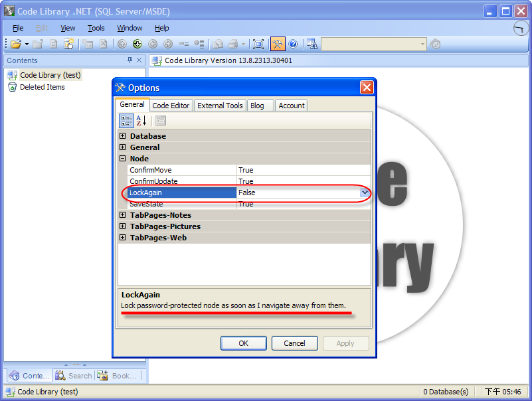532x401 pixels.
Task: Click the database search computer toolbar icon
Action: point(311,44)
